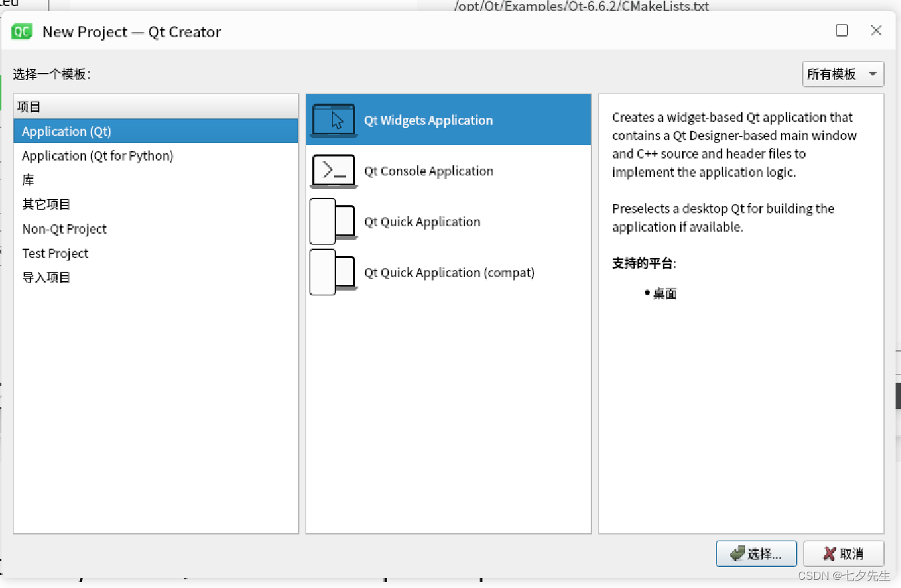The height and width of the screenshot is (588, 901).
Task: Choose the Qt Quick Application template label
Action: click(422, 222)
